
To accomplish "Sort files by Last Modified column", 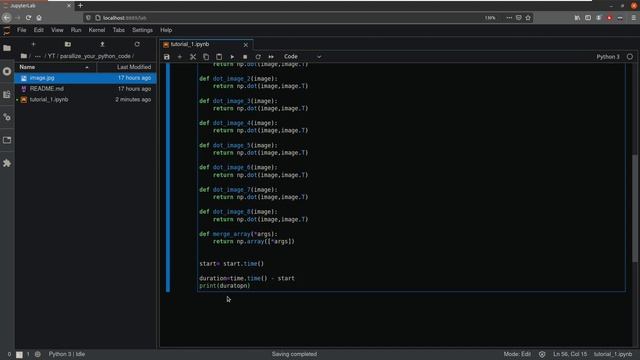I will pos(127,67).
